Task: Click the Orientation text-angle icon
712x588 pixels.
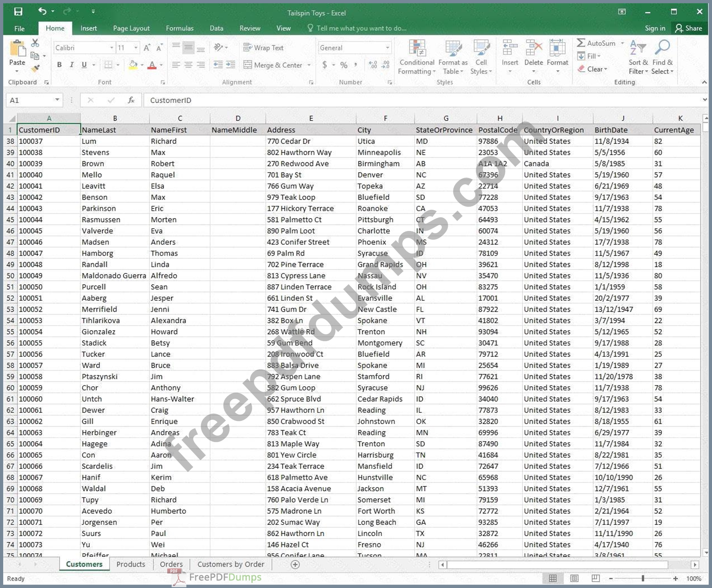Action: (x=218, y=47)
